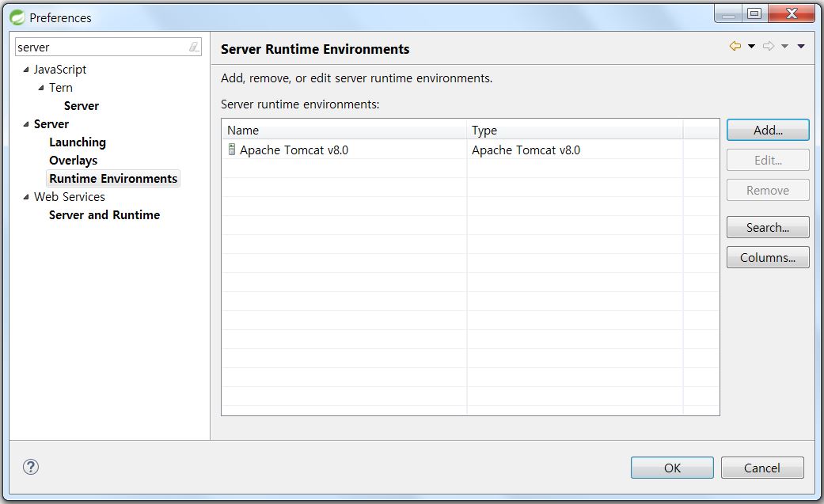Click the Spring Preferences window icon
The width and height of the screenshot is (824, 504).
[x=17, y=17]
